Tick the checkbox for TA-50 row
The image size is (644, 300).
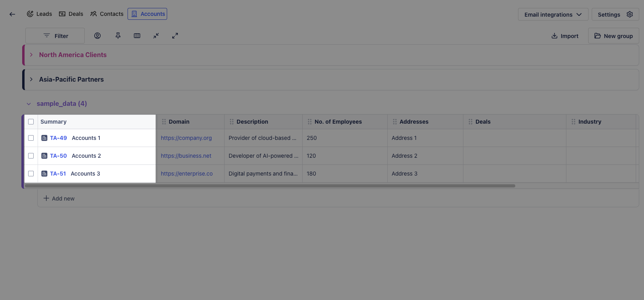pyautogui.click(x=31, y=156)
